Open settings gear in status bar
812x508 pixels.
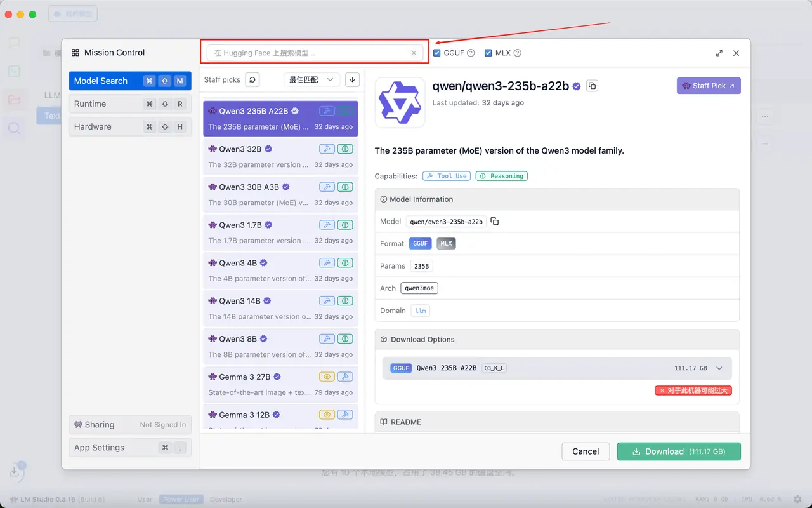[x=797, y=499]
